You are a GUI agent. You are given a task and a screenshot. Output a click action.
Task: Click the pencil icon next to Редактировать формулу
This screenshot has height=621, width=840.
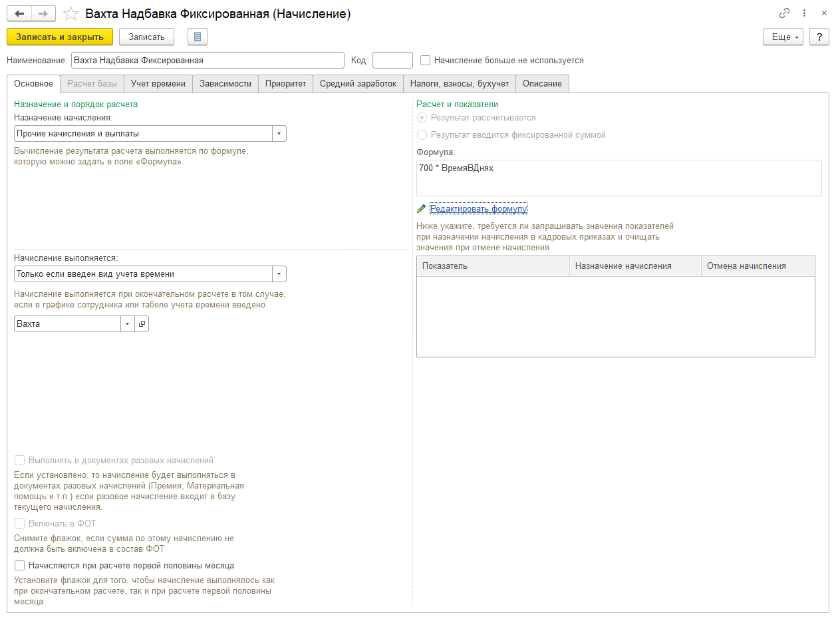(x=421, y=208)
